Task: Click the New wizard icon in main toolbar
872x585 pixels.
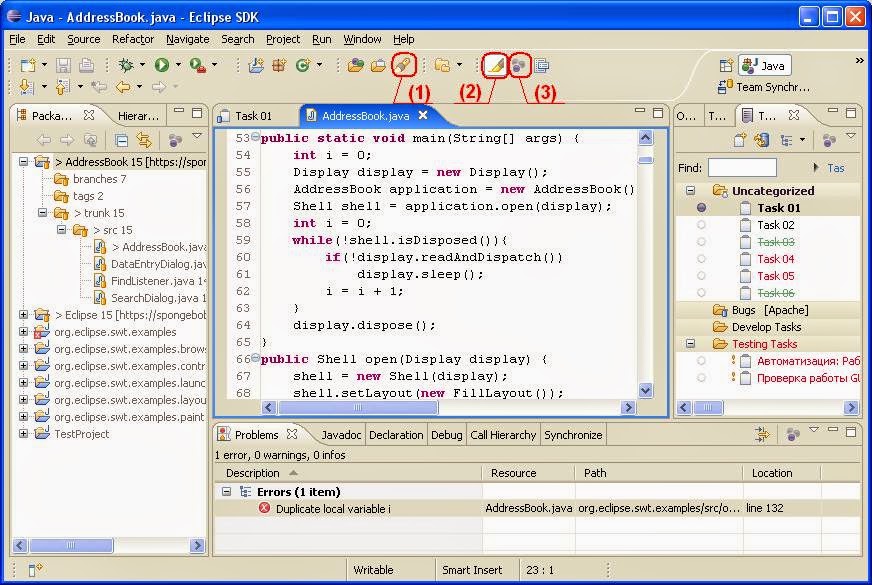Action: [x=28, y=66]
